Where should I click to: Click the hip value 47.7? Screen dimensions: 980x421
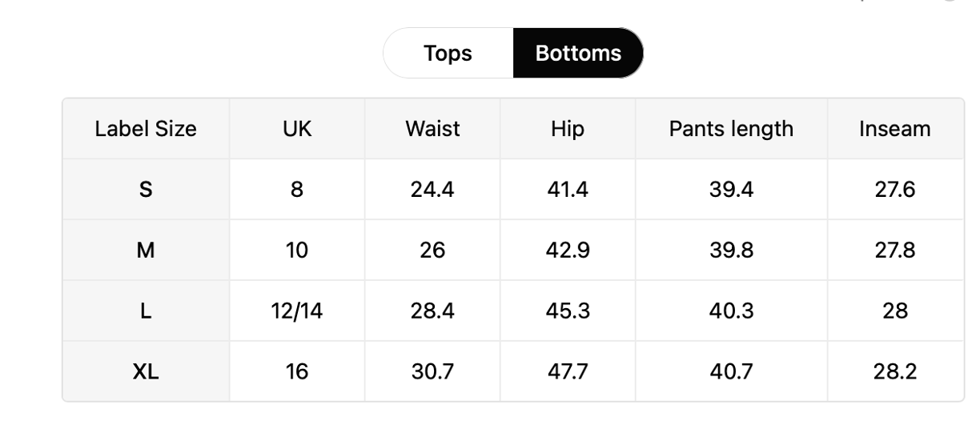coord(568,371)
